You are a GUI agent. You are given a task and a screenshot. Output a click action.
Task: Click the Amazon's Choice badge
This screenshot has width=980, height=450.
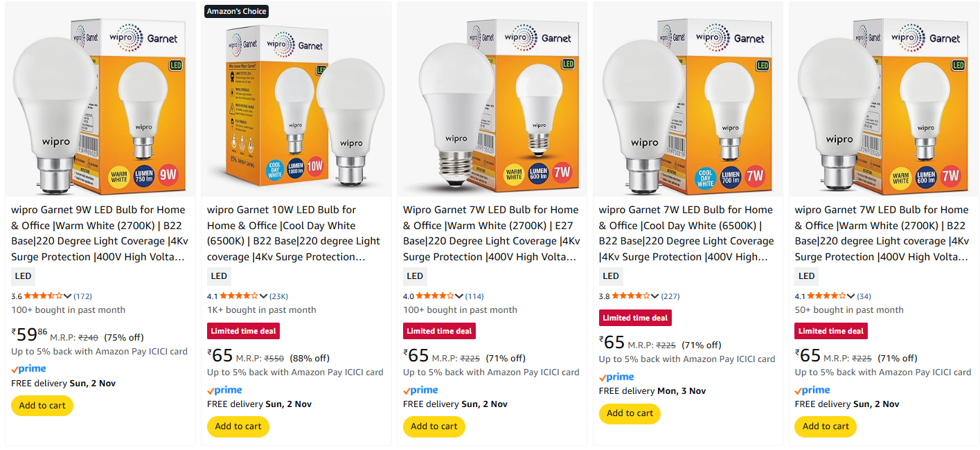click(x=236, y=11)
